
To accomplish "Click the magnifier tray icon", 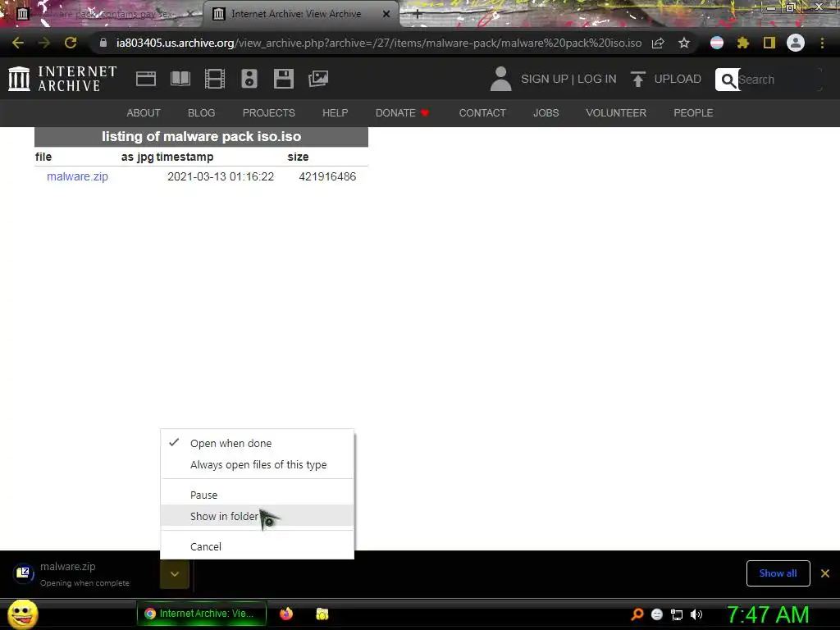I will coord(637,614).
